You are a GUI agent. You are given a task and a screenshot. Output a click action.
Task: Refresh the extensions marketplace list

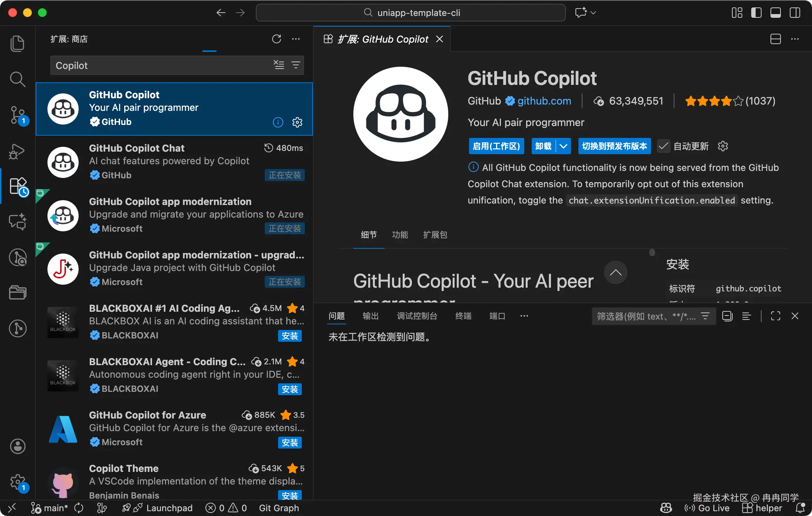click(277, 39)
